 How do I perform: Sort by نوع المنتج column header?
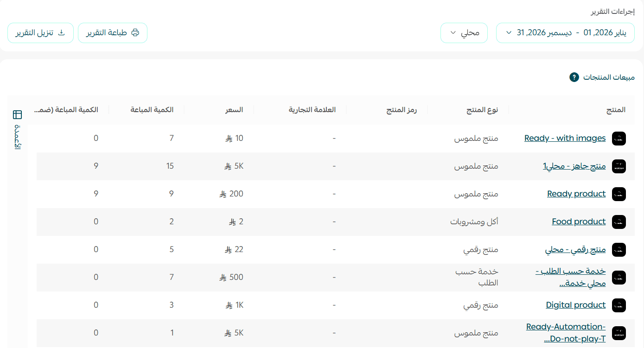click(x=482, y=110)
